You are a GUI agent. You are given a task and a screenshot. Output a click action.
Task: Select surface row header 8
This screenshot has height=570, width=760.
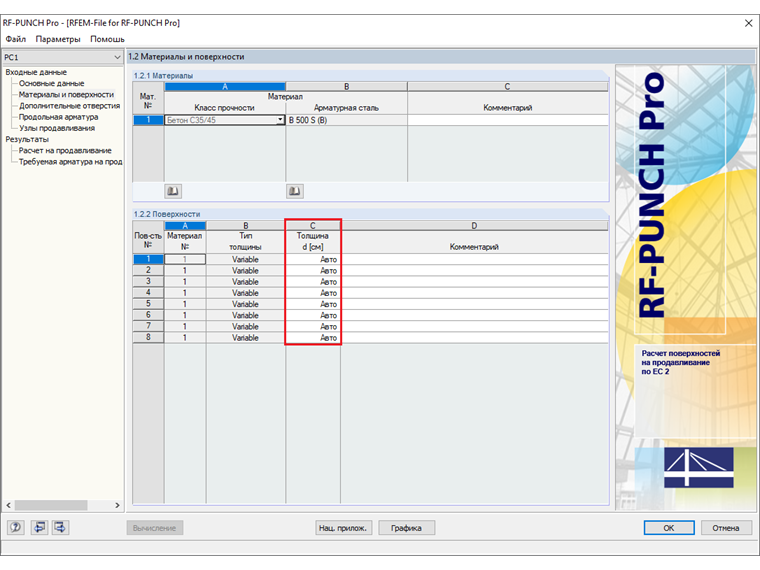pyautogui.click(x=148, y=337)
